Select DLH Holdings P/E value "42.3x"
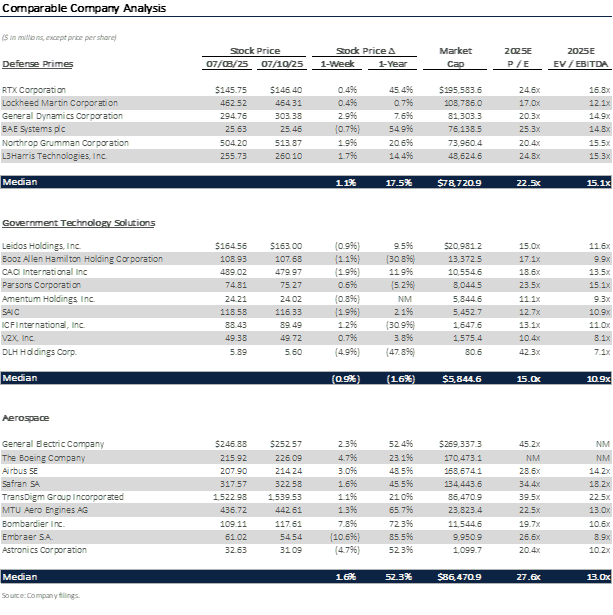Screen dimensions: 613x615 529,352
